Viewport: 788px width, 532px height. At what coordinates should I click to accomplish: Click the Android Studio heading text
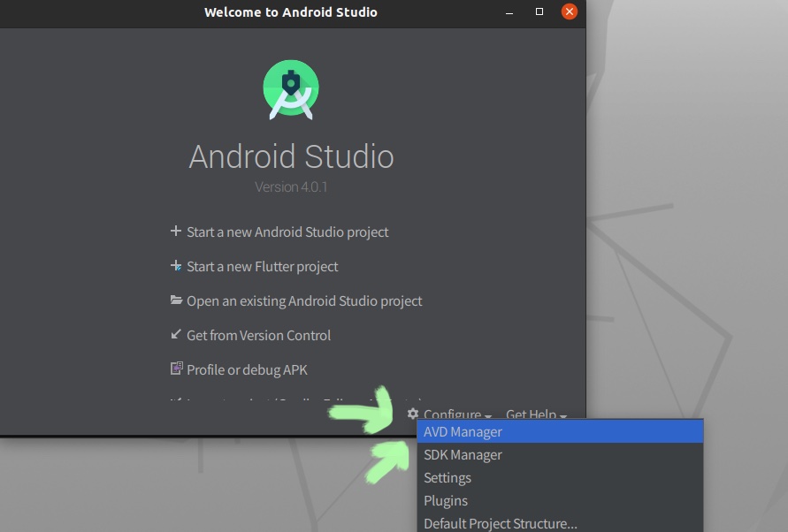pyautogui.click(x=291, y=156)
